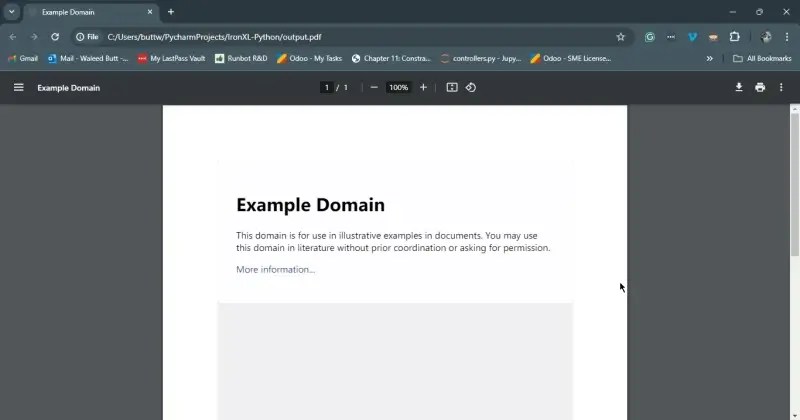Go back to the previous page
The height and width of the screenshot is (420, 800).
[13, 37]
